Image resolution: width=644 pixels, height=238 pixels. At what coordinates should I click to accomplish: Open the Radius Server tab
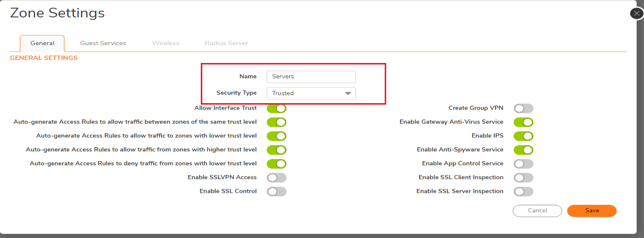227,43
